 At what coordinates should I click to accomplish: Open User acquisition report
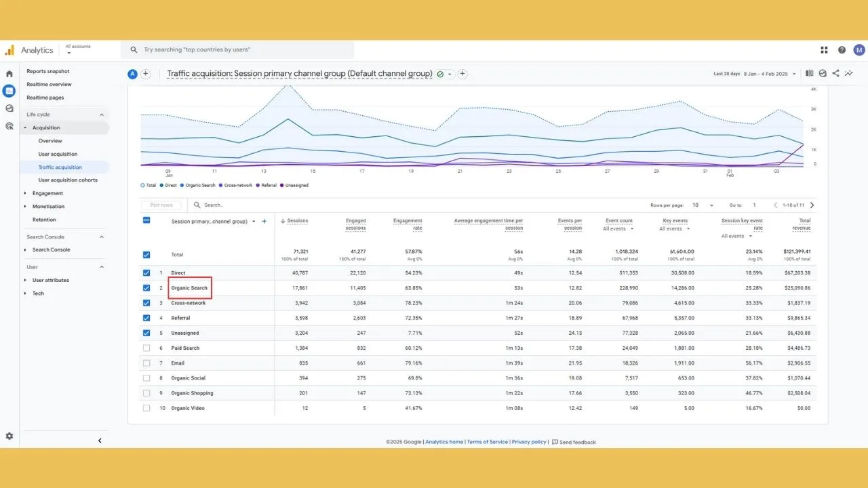[x=58, y=154]
